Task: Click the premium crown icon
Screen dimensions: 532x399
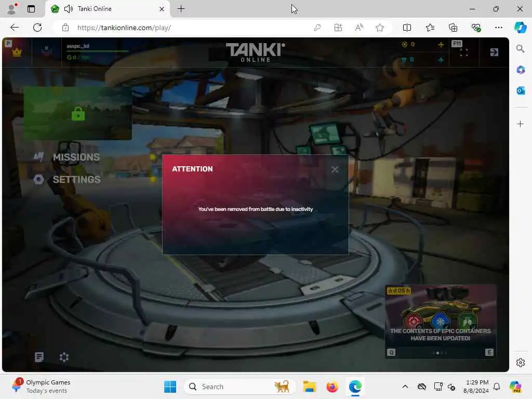Action: 17,52
